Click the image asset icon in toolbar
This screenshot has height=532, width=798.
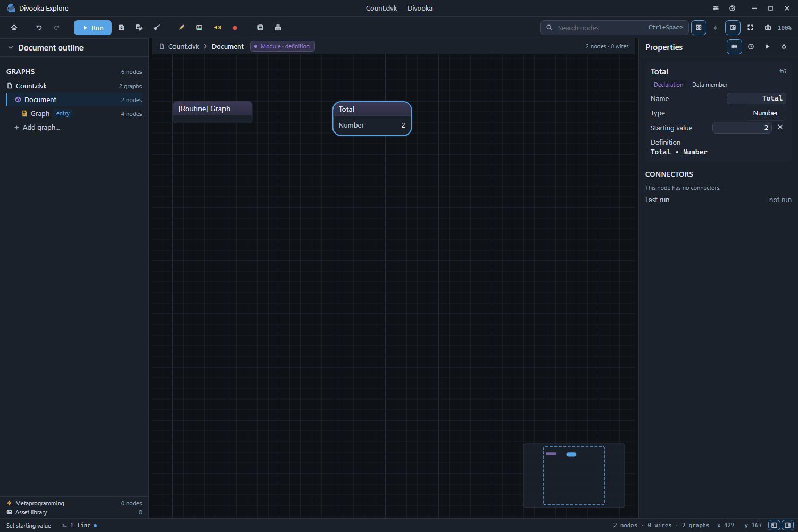(x=199, y=28)
